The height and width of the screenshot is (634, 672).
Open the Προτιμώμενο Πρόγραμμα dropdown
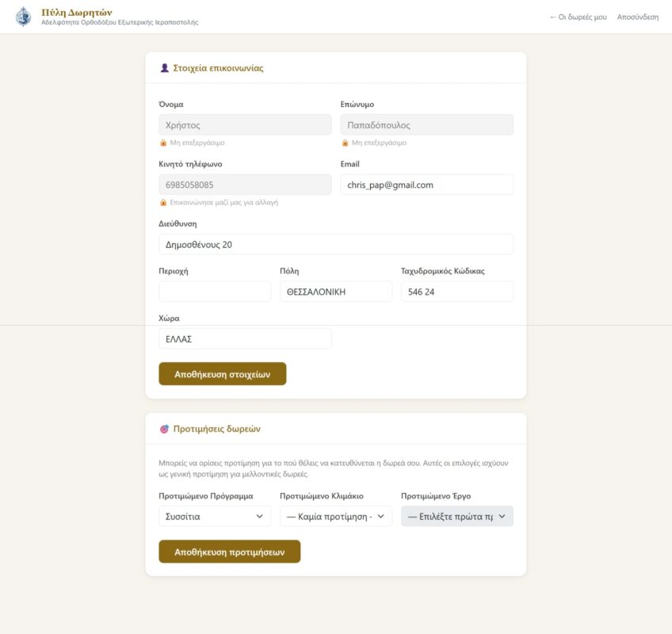(x=215, y=516)
